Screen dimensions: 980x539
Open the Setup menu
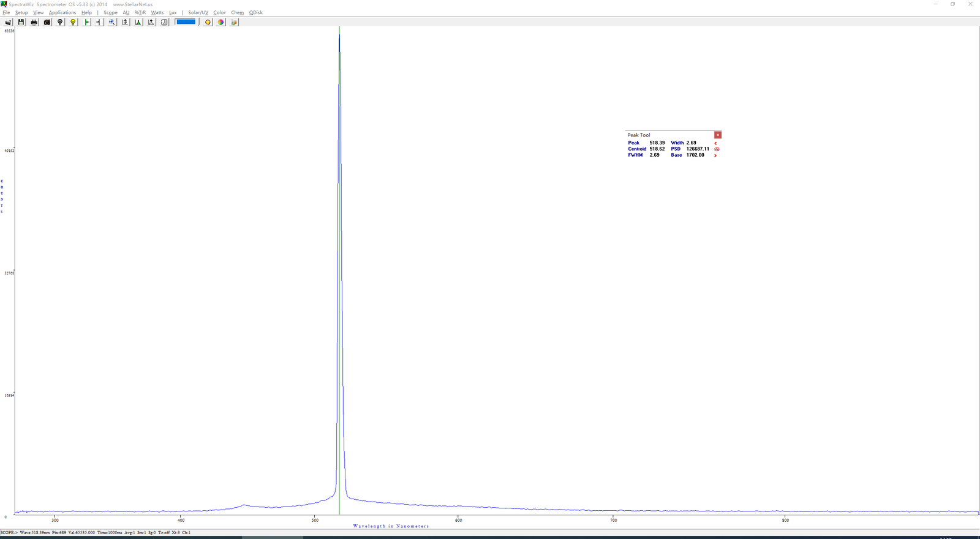click(x=21, y=12)
